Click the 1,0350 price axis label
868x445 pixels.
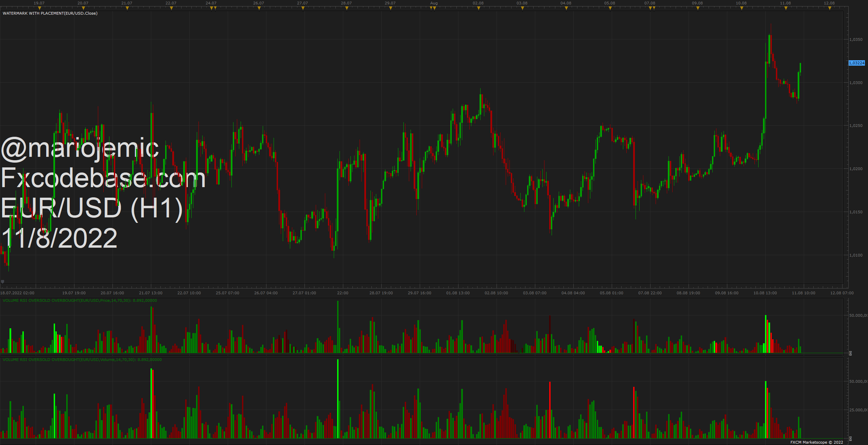[x=856, y=39]
